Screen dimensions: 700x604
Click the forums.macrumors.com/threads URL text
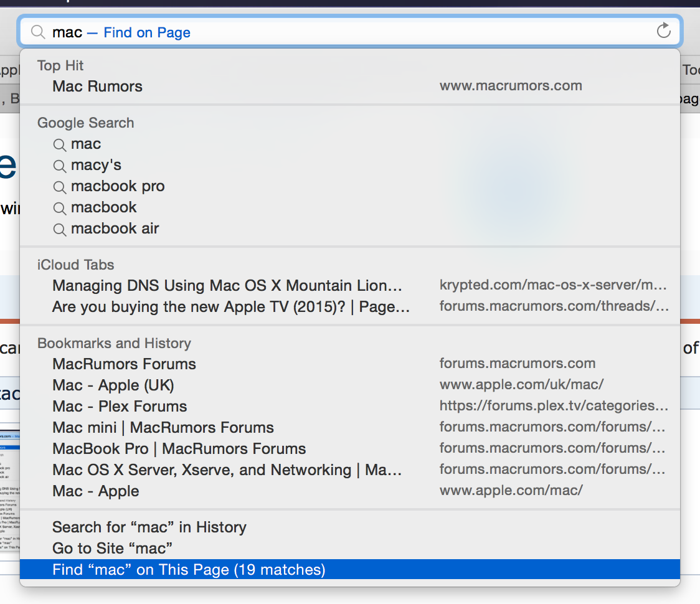coord(554,306)
